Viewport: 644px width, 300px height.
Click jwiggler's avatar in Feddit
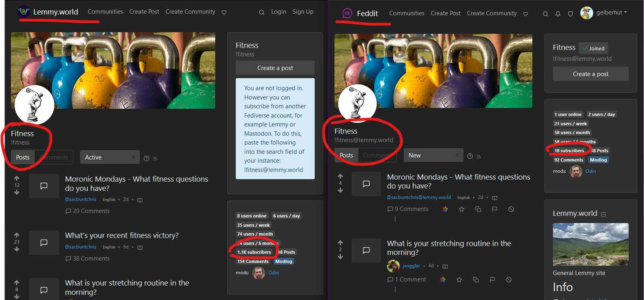(x=393, y=266)
